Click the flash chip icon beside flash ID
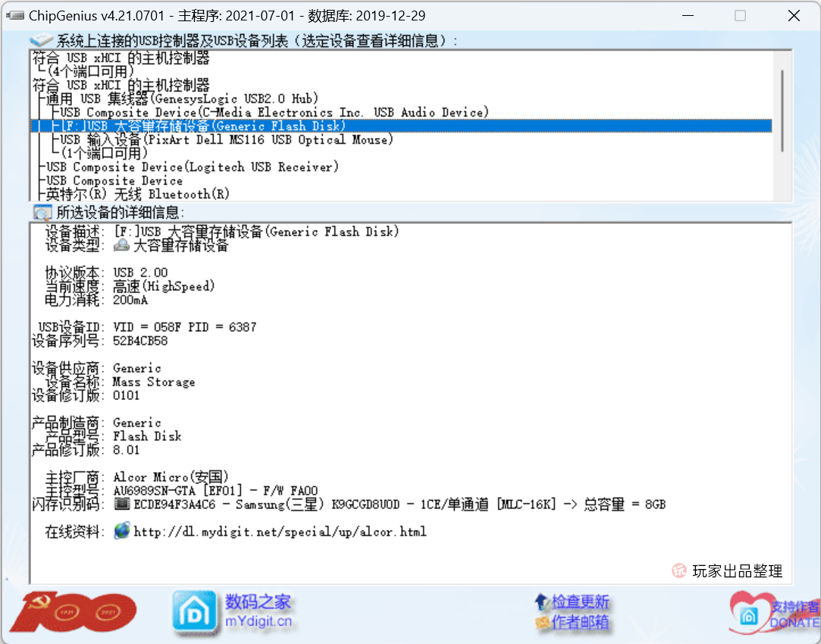 [x=122, y=504]
